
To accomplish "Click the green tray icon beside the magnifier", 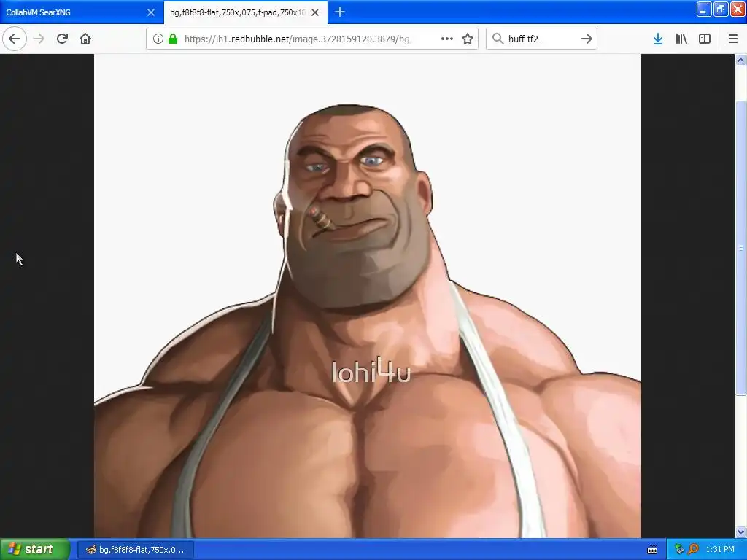I will click(679, 549).
